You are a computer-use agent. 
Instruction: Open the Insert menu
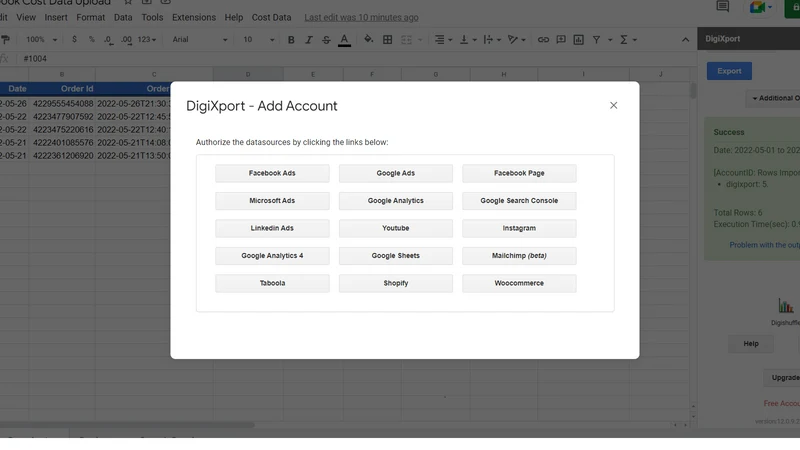(56, 17)
